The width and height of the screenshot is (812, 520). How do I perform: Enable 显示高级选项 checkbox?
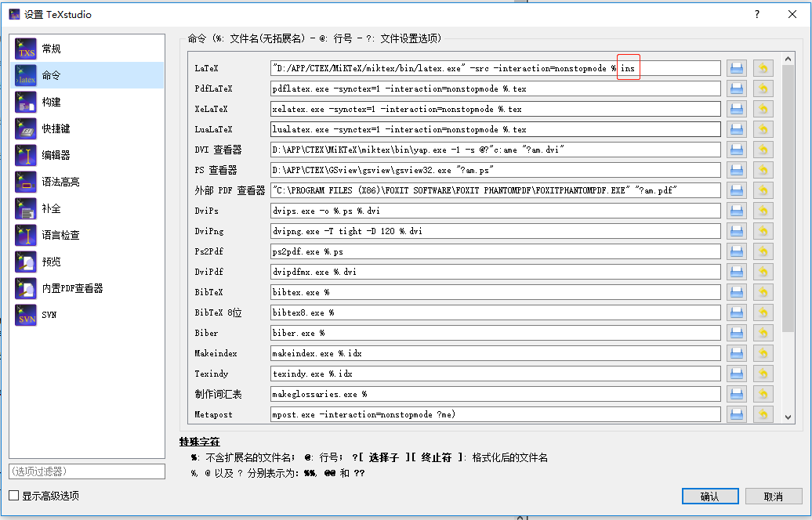point(13,496)
